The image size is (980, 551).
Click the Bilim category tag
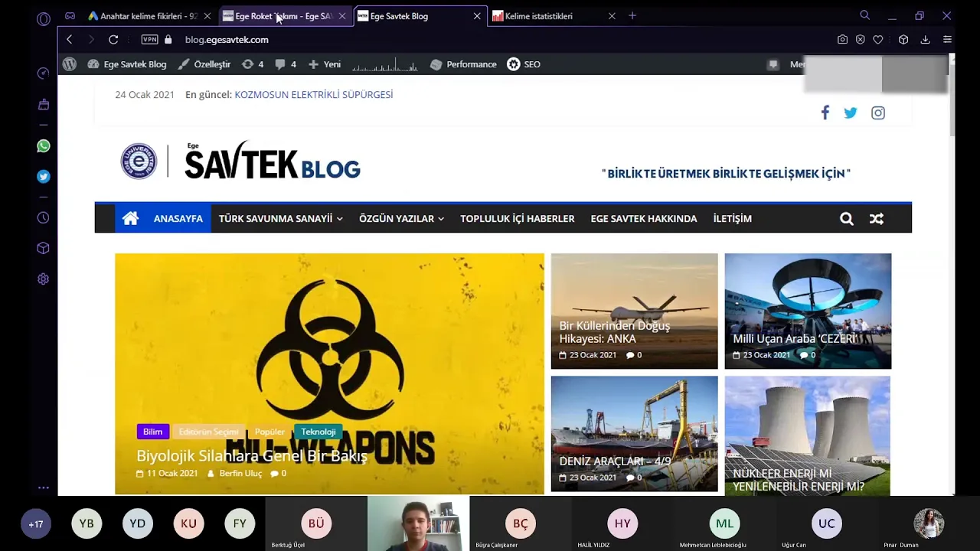152,432
